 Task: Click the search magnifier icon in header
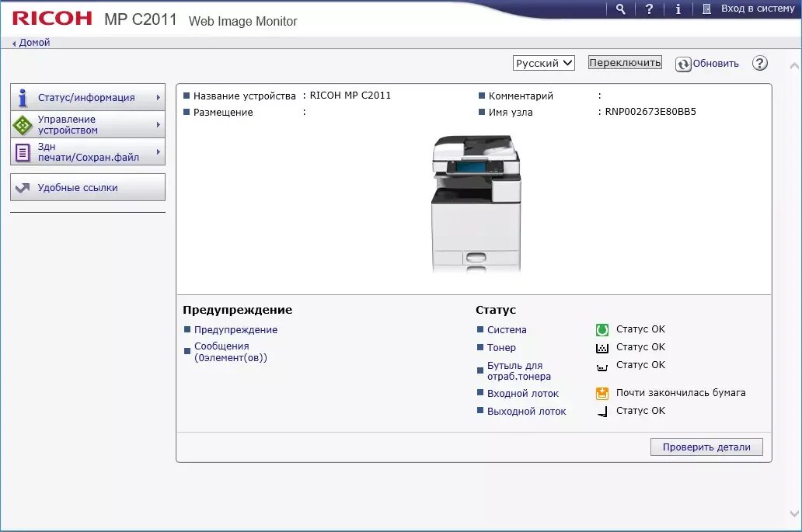pyautogui.click(x=620, y=9)
